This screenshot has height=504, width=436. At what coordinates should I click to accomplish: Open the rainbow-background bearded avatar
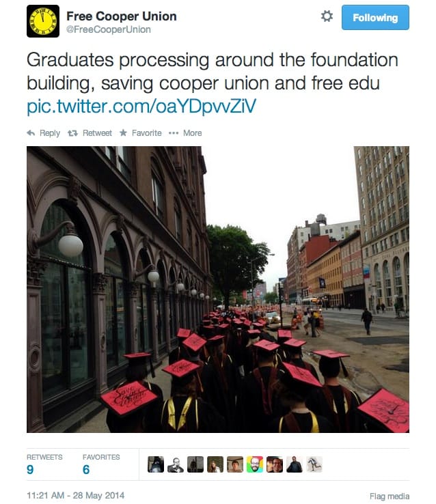(255, 464)
